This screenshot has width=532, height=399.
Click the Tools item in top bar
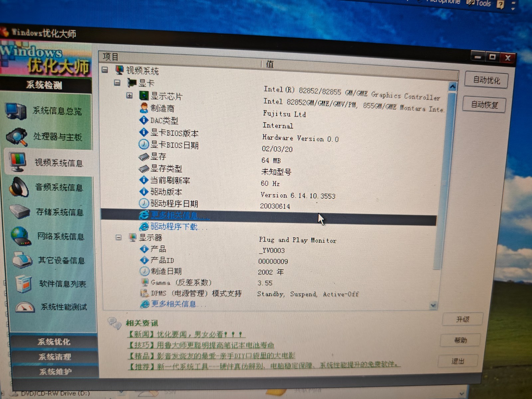point(479,3)
